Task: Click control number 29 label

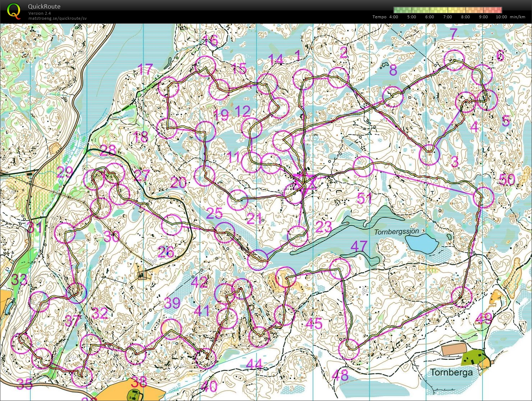Action: point(65,172)
